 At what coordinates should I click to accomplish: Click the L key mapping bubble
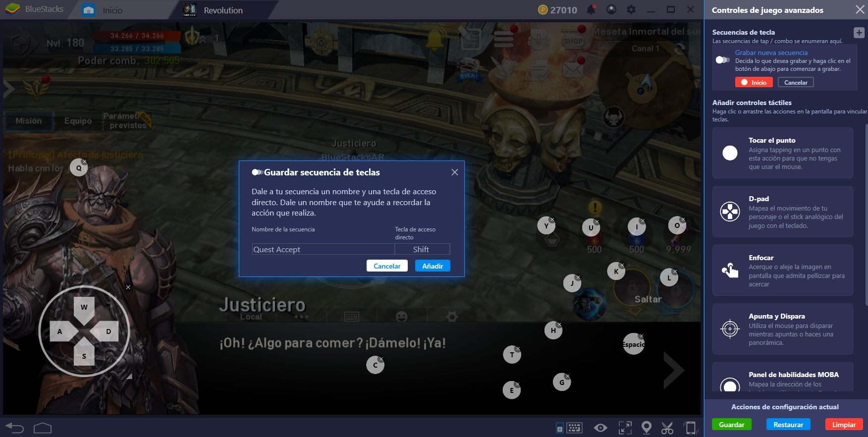click(669, 278)
